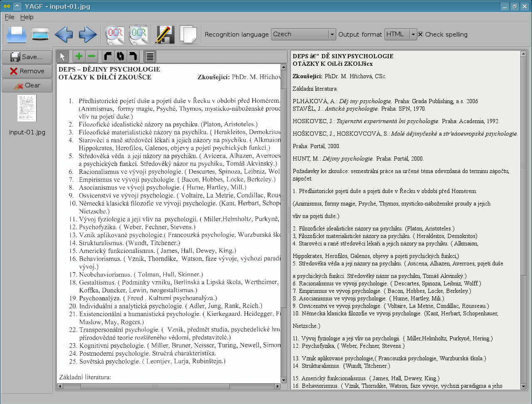
Task: Run OCR on all pages
Action: 138,35
